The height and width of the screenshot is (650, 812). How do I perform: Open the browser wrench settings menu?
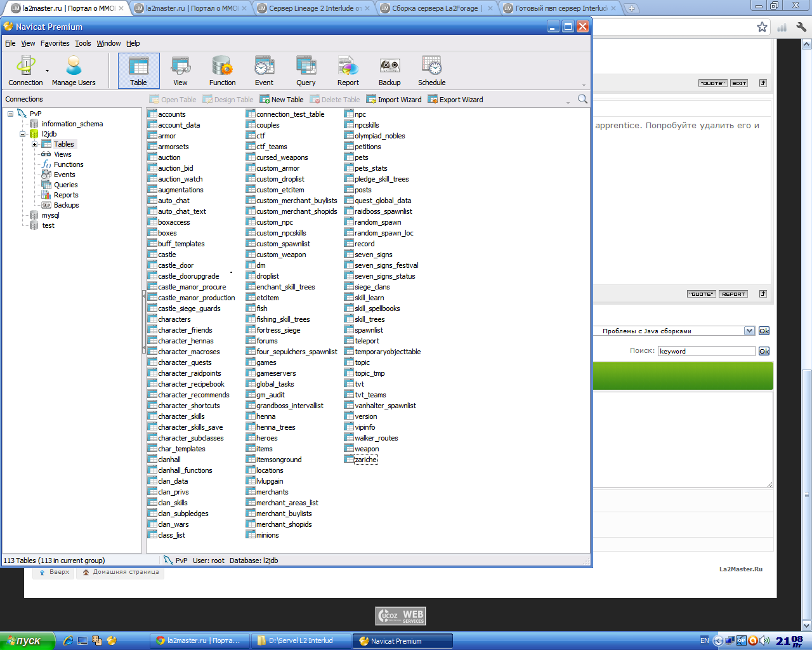(801, 27)
